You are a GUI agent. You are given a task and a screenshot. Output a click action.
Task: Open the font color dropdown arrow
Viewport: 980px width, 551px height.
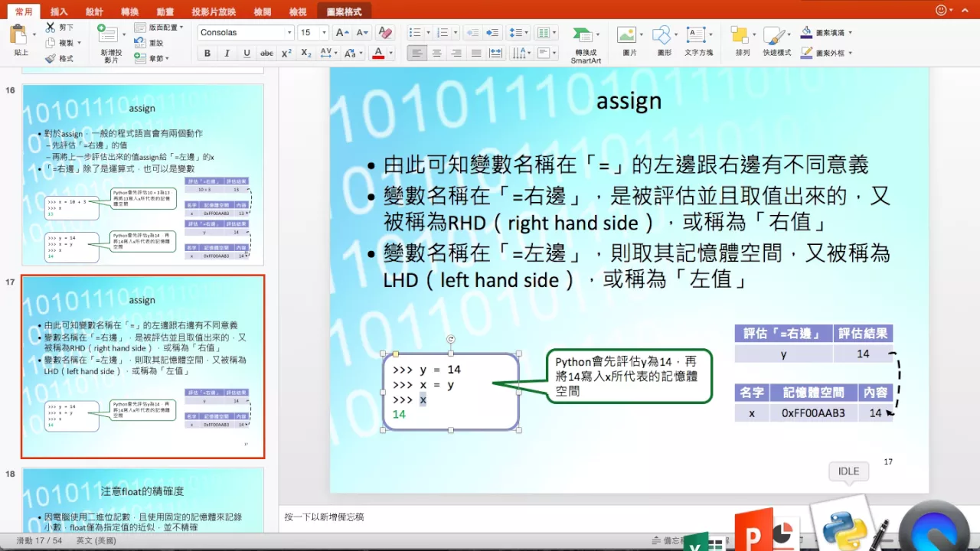click(x=390, y=53)
